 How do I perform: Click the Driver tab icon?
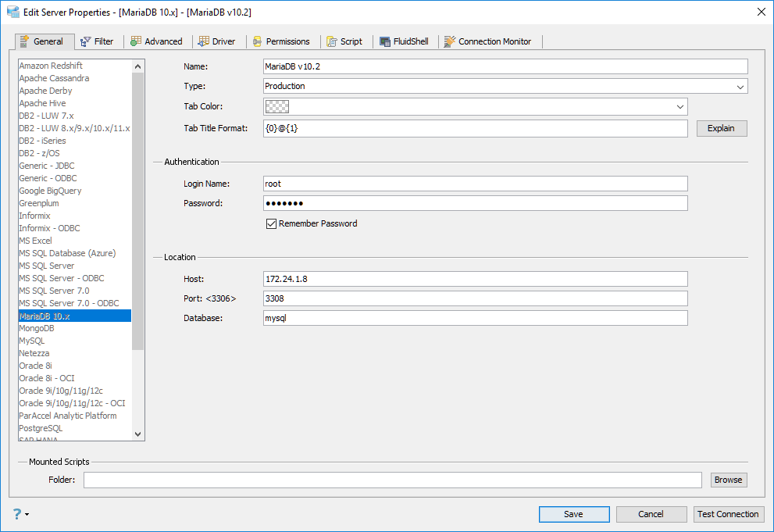(x=203, y=41)
